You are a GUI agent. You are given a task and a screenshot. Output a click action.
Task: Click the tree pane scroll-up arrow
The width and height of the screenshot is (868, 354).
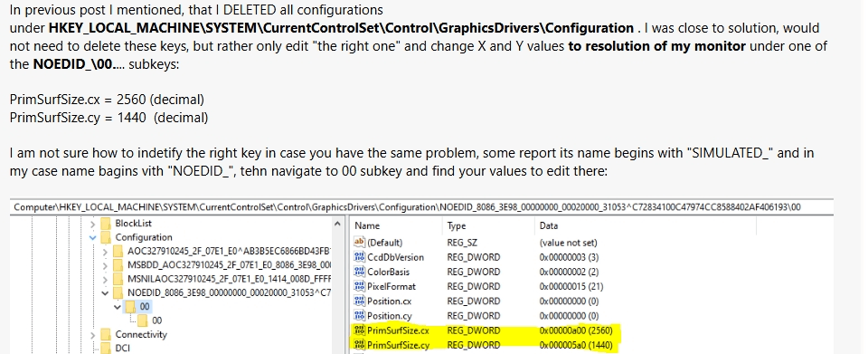coord(337,224)
